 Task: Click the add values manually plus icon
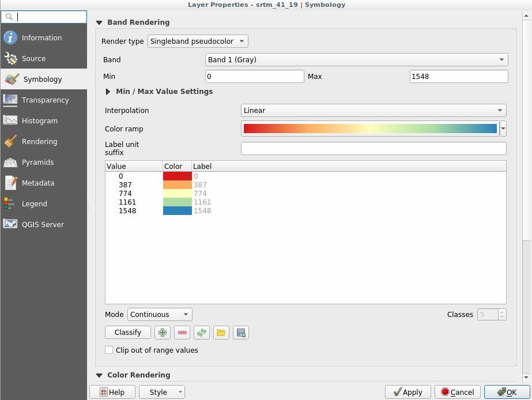[163, 333]
